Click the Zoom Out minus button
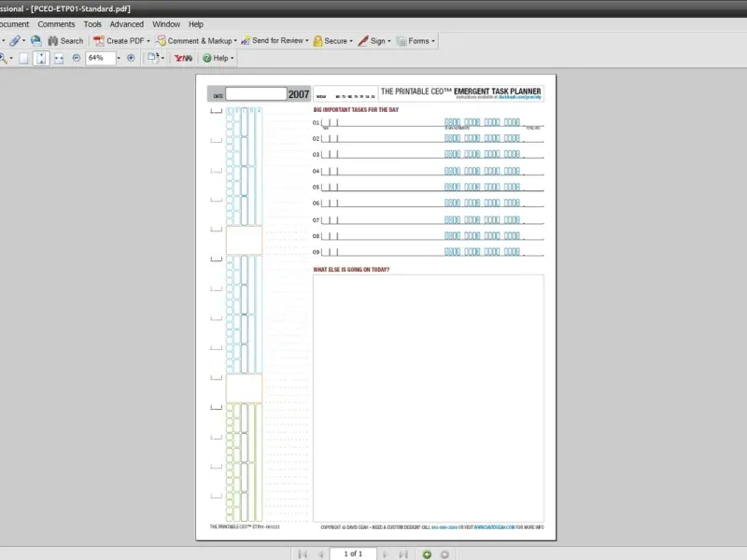Screen dimensions: 747x560 pyautogui.click(x=77, y=58)
